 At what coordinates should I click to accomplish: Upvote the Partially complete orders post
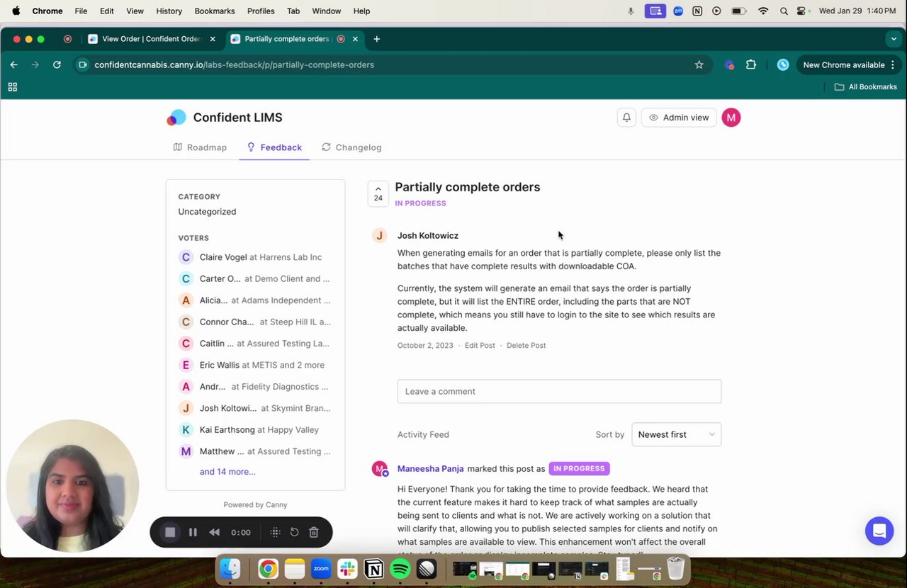pyautogui.click(x=378, y=193)
